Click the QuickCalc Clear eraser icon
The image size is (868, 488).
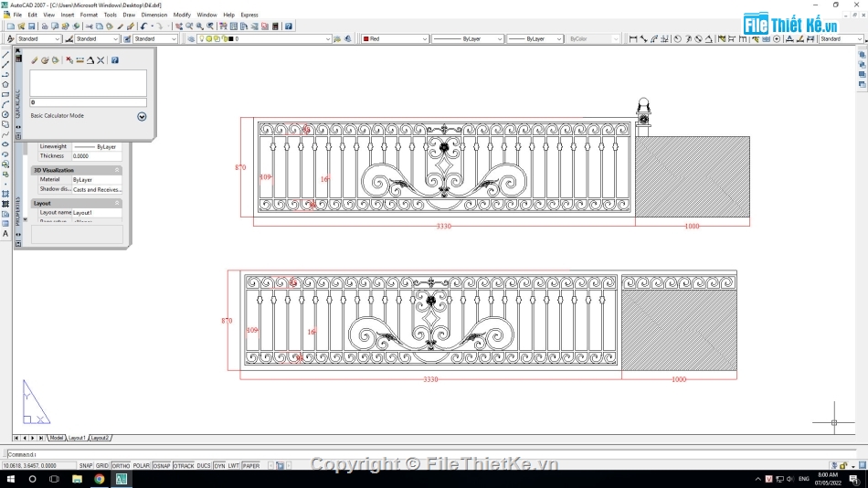pyautogui.click(x=35, y=59)
